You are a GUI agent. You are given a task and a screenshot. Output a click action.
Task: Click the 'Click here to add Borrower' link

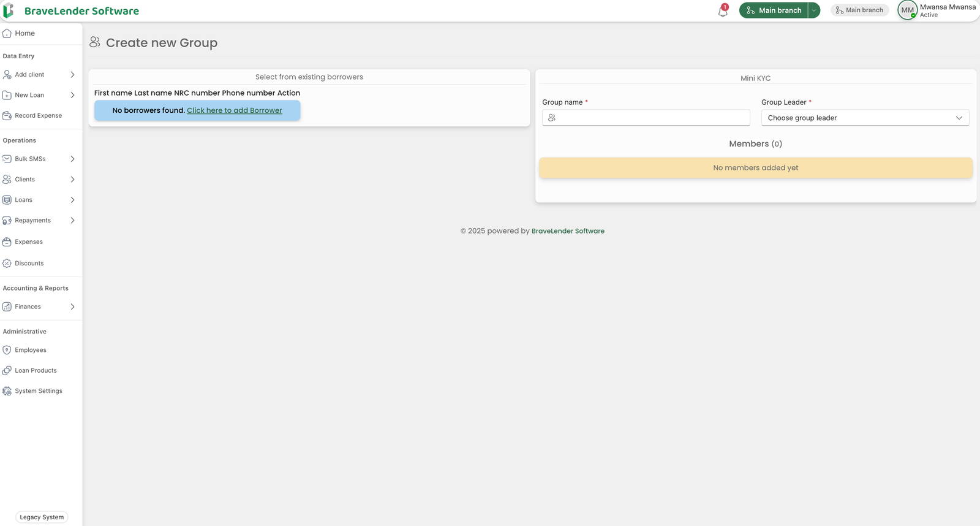(234, 110)
